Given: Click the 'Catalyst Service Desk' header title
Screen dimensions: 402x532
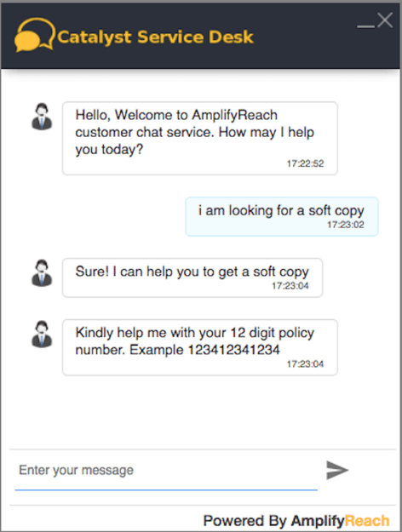Looking at the screenshot, I should tap(155, 37).
